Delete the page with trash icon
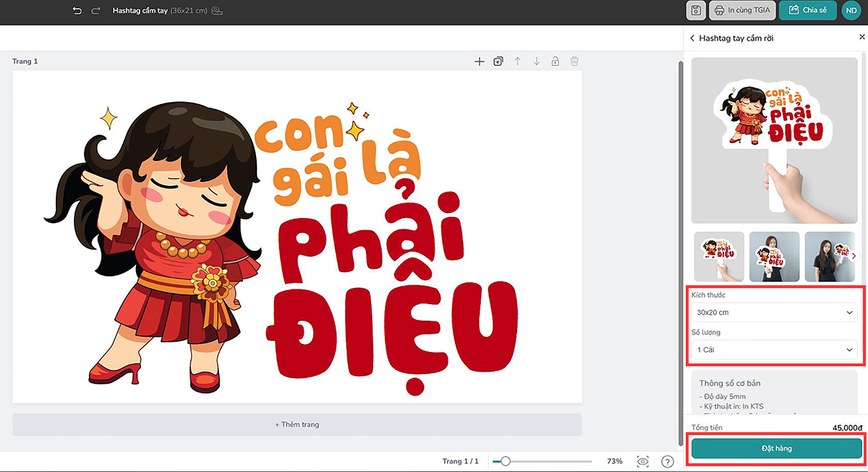 574,62
